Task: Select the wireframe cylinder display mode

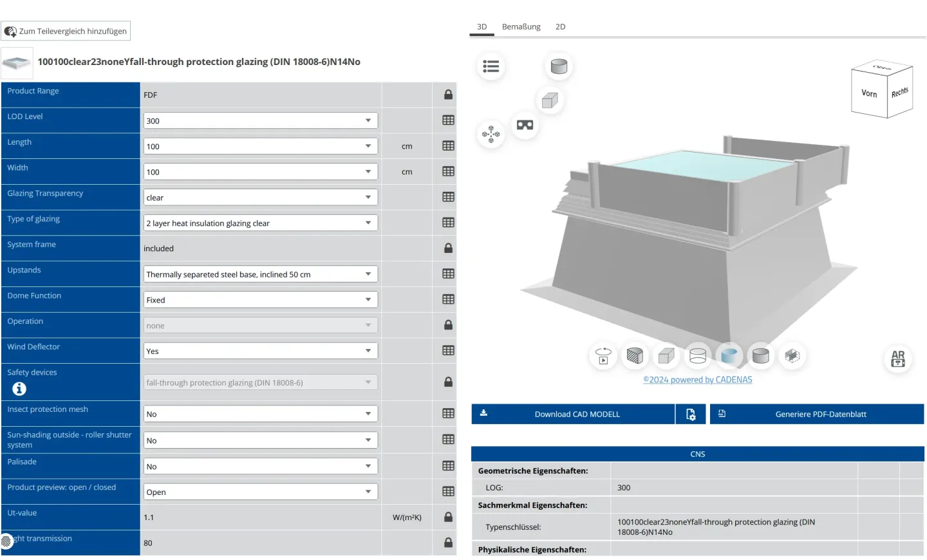Action: tap(698, 356)
